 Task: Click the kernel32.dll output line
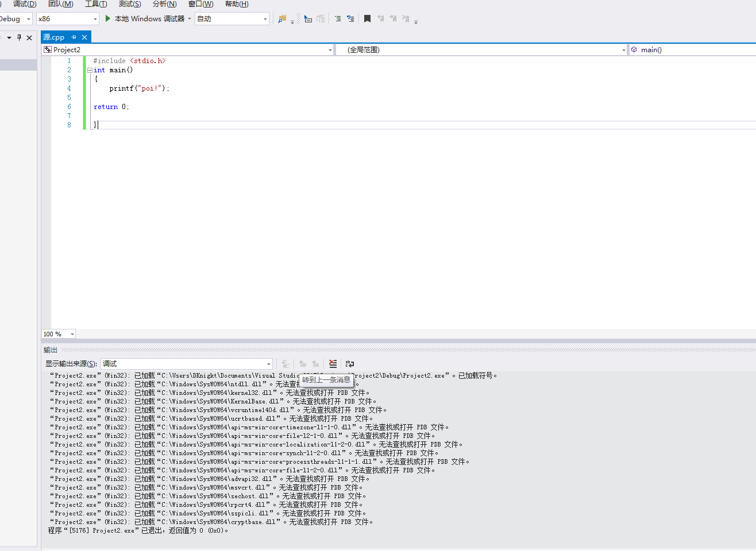point(210,393)
